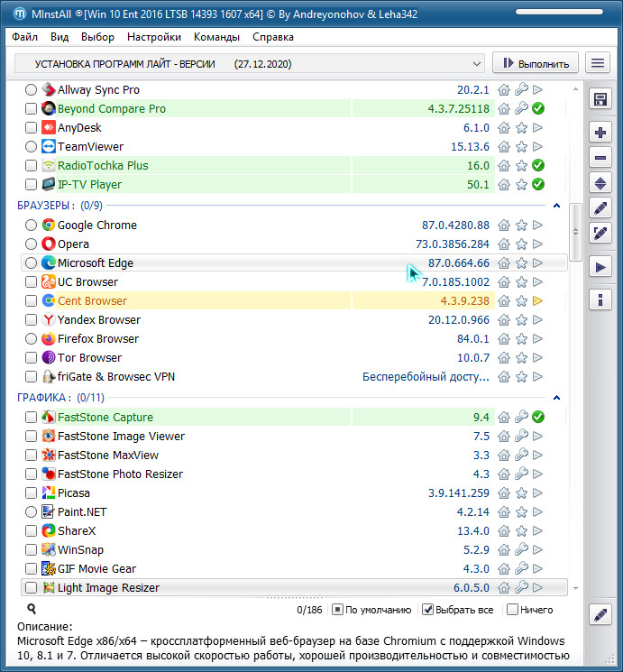Image resolution: width=623 pixels, height=672 pixels.
Task: Click the list scroll up arrow
Action: coord(575,89)
